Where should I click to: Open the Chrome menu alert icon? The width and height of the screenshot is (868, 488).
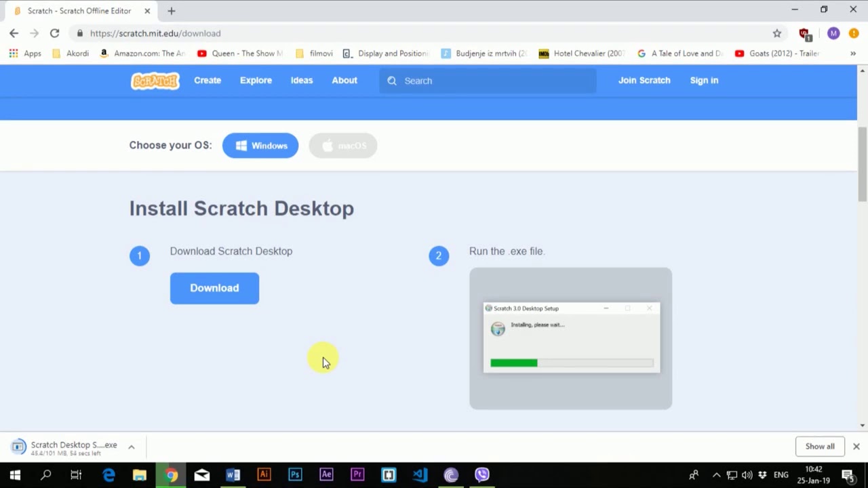coord(854,33)
